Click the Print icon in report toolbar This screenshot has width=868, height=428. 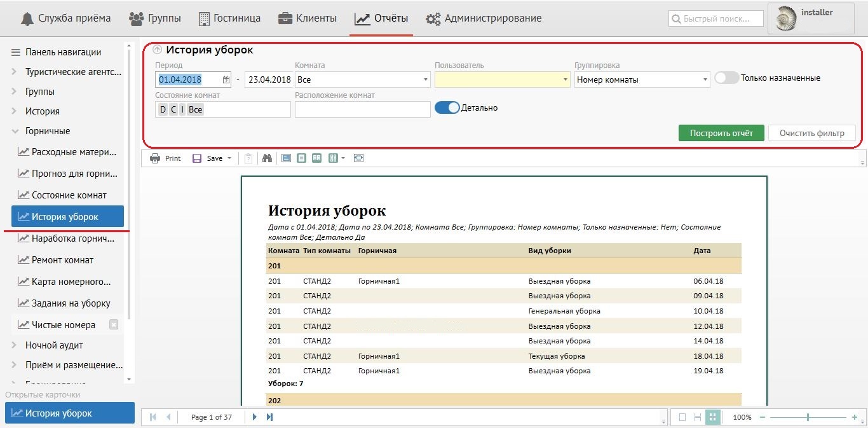(x=155, y=158)
